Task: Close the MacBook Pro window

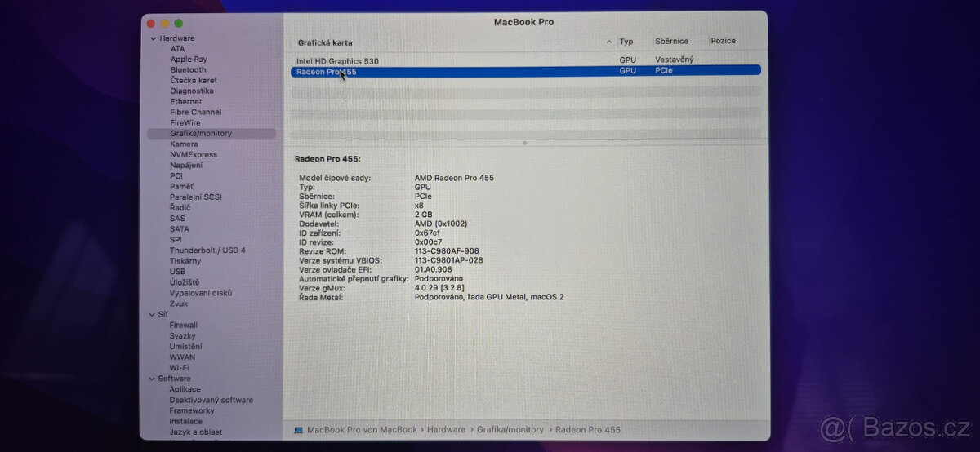Action: (151, 24)
